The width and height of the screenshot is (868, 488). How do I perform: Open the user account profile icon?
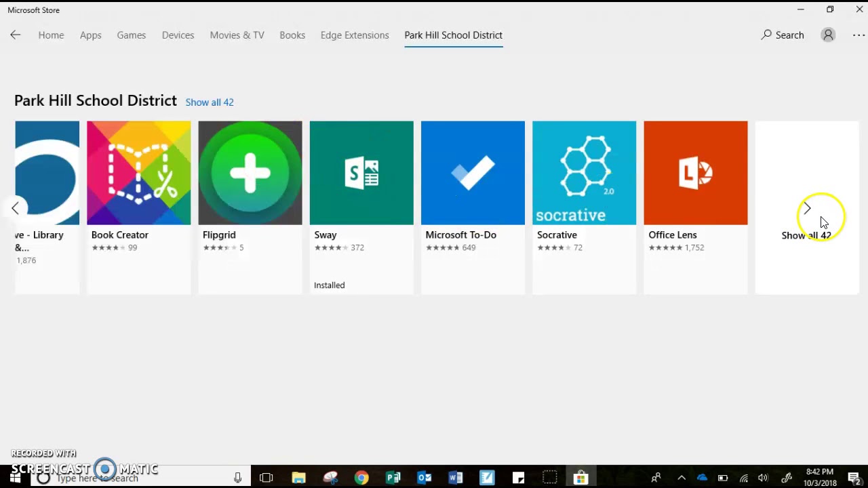[828, 35]
